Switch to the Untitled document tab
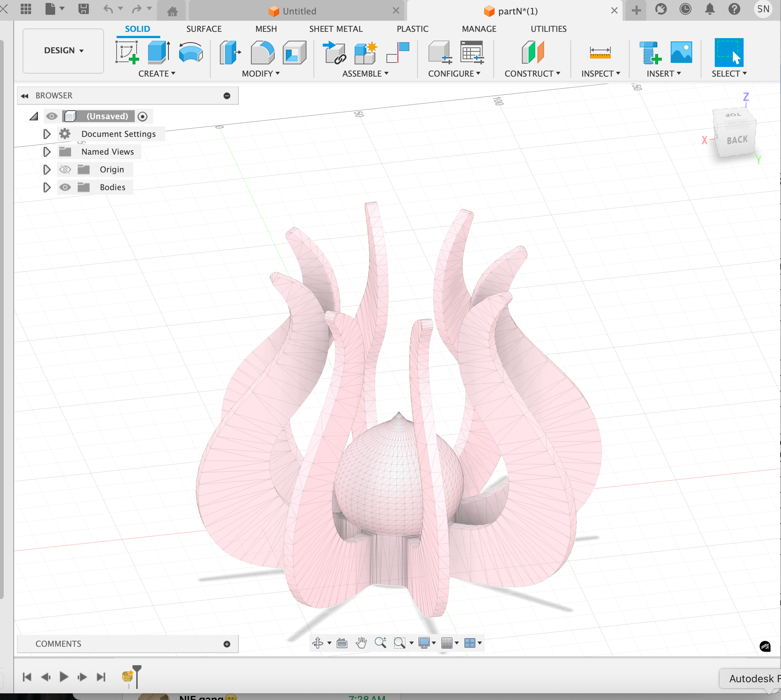The width and height of the screenshot is (781, 700). coord(299,11)
